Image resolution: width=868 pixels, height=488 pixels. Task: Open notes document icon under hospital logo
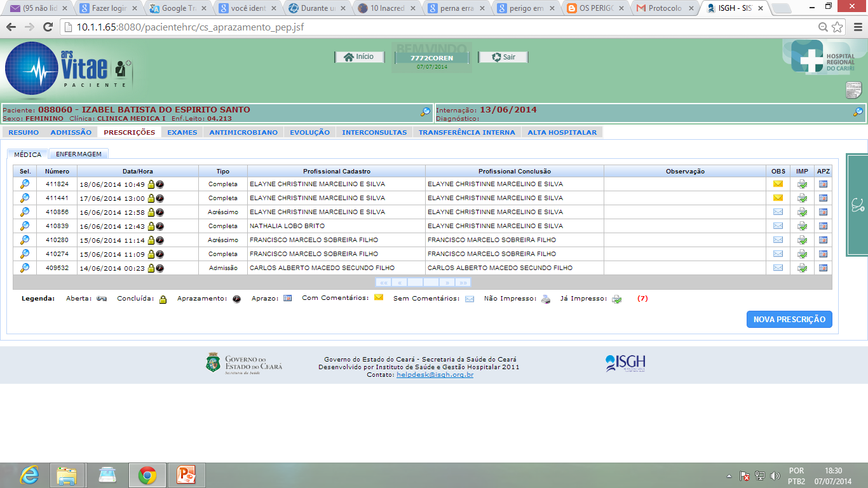(x=853, y=91)
